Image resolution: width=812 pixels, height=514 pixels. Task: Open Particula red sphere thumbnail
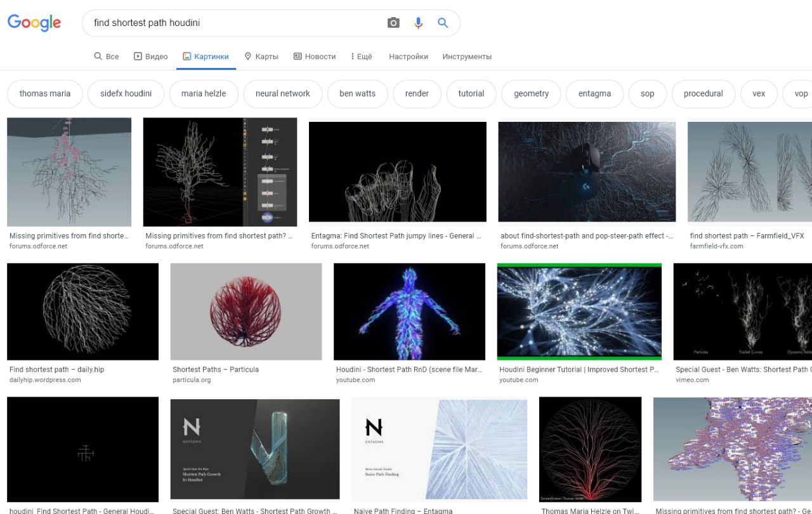tap(246, 312)
